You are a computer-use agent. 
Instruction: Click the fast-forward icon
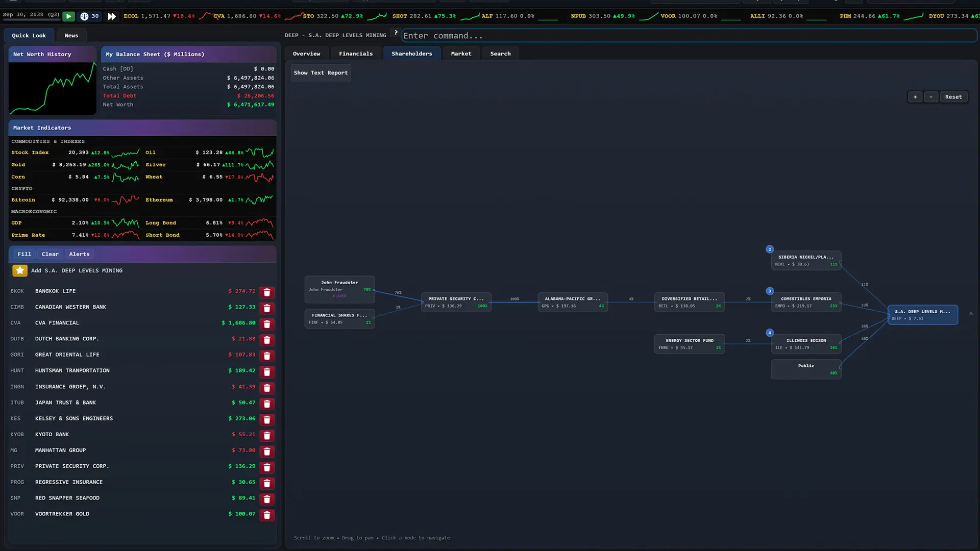pyautogui.click(x=111, y=16)
